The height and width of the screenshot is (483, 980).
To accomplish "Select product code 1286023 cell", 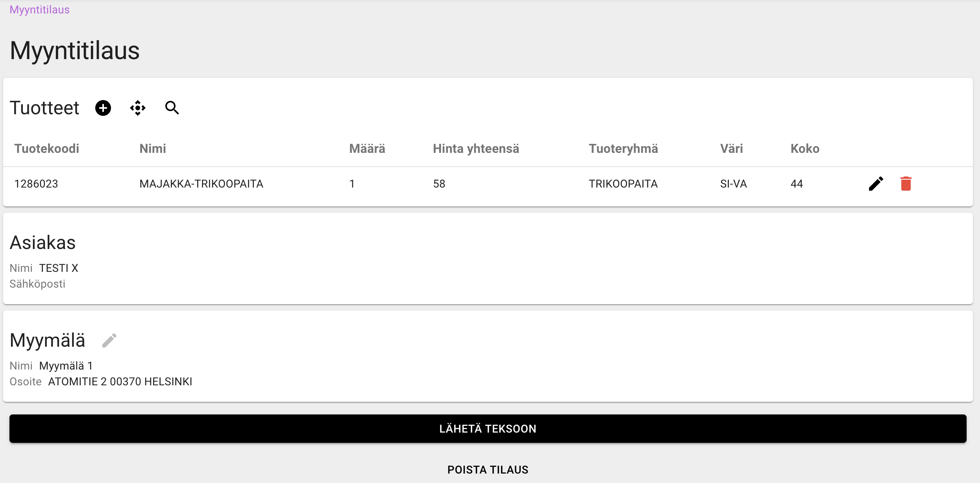I will [x=36, y=184].
